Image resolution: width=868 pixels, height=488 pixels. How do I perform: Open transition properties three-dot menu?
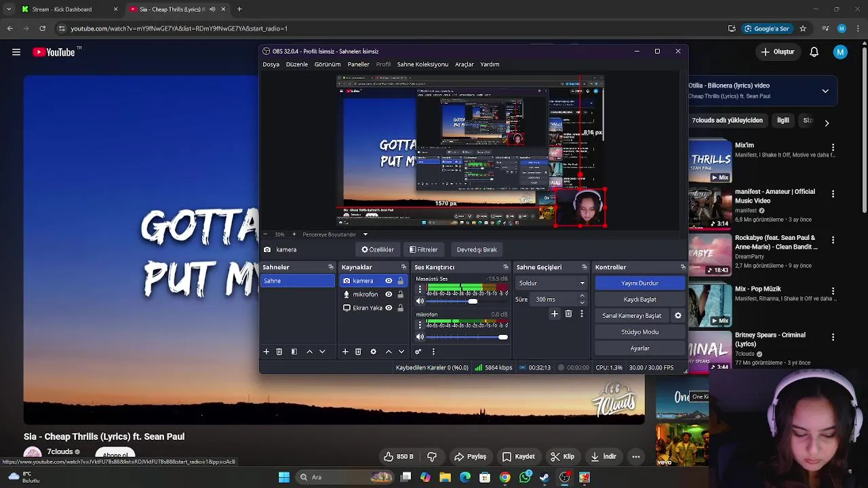pyautogui.click(x=581, y=314)
